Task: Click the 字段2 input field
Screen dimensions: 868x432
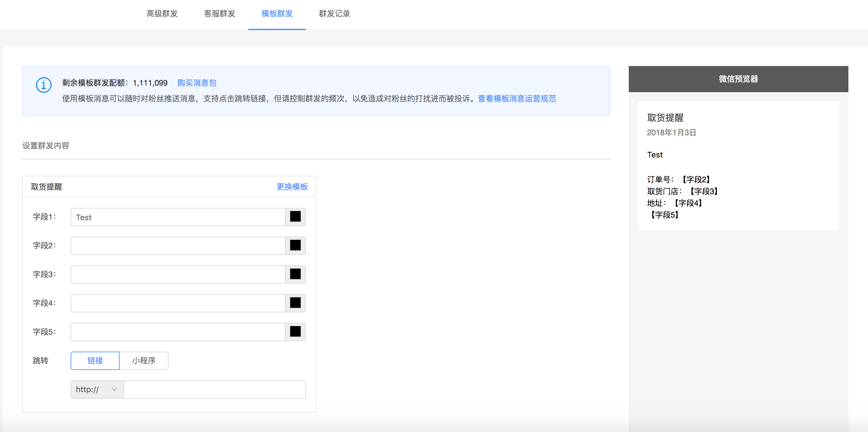Action: click(178, 246)
